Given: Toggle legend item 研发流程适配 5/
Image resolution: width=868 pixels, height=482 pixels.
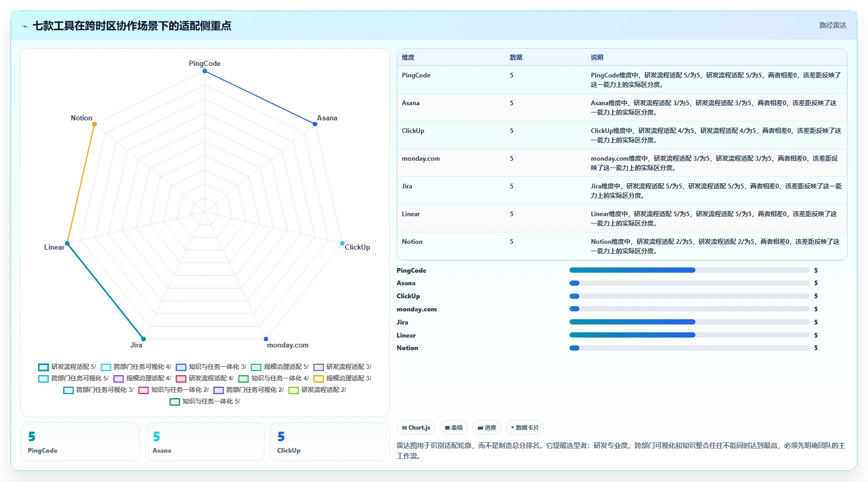Looking at the screenshot, I should (67, 367).
